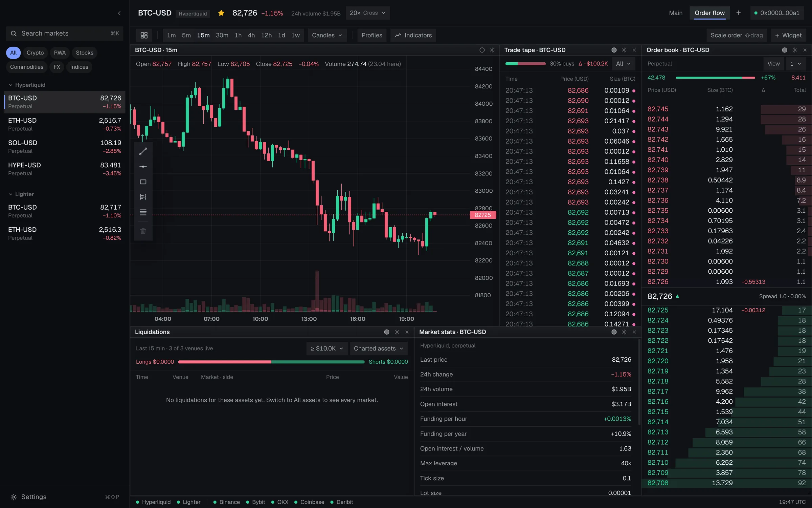Image resolution: width=812 pixels, height=508 pixels.
Task: Click the order book View button
Action: pyautogui.click(x=773, y=64)
